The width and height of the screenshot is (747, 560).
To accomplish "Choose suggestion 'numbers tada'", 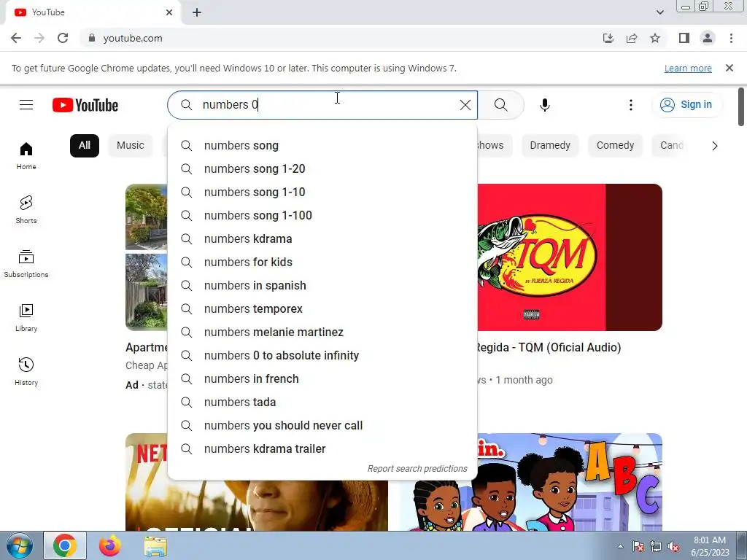I will coord(322,402).
